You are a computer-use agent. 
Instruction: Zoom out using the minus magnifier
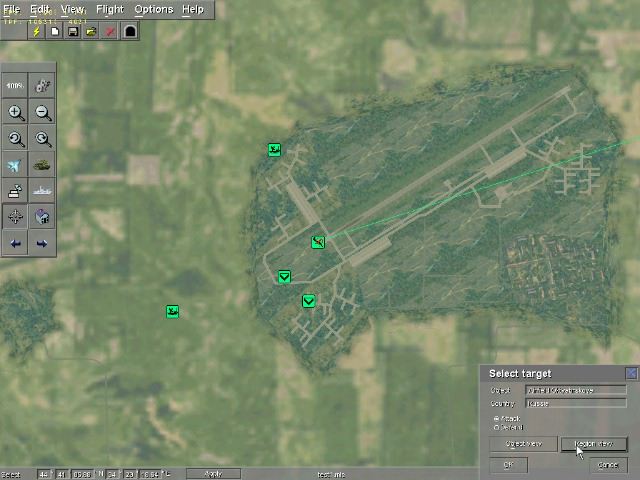(43, 113)
